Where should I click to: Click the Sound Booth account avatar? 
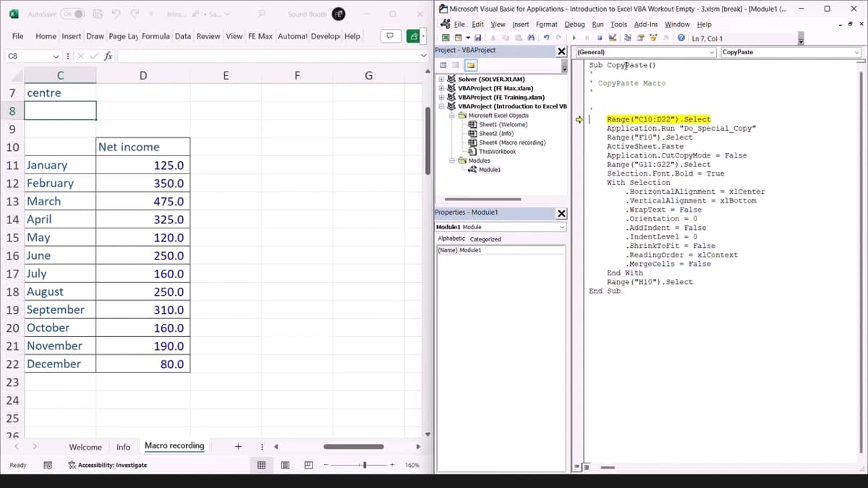click(x=338, y=14)
